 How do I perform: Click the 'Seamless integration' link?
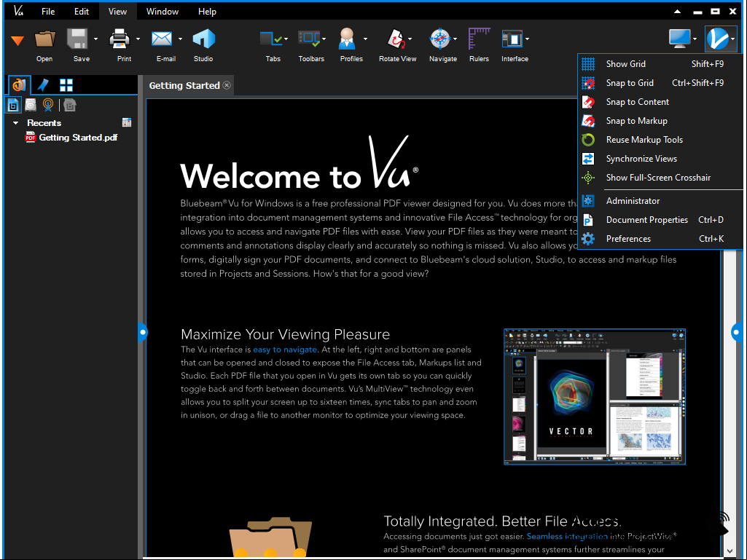(567, 536)
